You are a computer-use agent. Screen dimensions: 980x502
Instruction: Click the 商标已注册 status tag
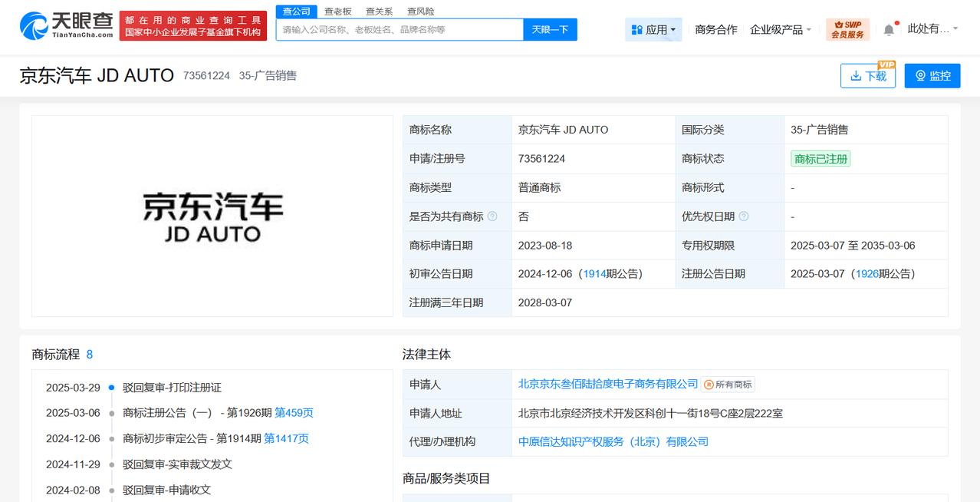pyautogui.click(x=821, y=159)
